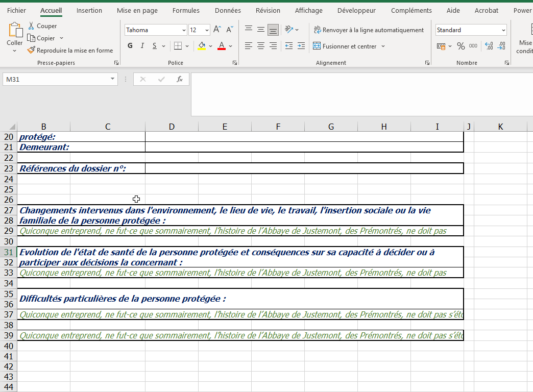Toggle bold formatting G button
The width and height of the screenshot is (533, 392).
[130, 46]
